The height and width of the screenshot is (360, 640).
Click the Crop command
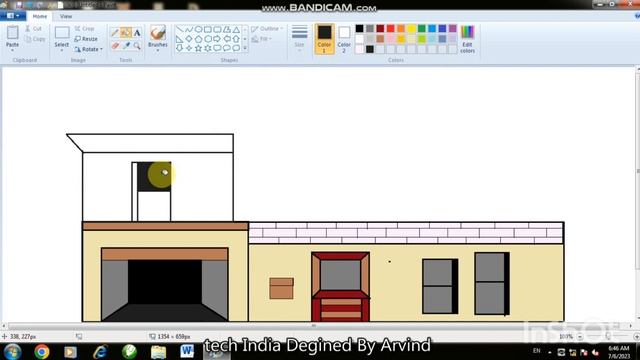(84, 29)
